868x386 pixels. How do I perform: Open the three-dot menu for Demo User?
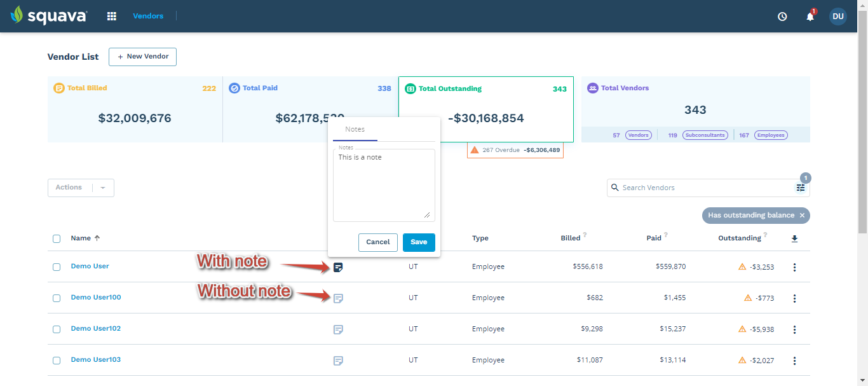(x=794, y=267)
